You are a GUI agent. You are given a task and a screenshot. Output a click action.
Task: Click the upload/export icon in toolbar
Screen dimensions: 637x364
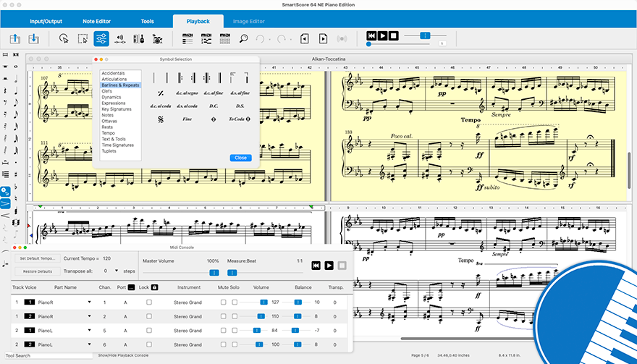tap(15, 38)
